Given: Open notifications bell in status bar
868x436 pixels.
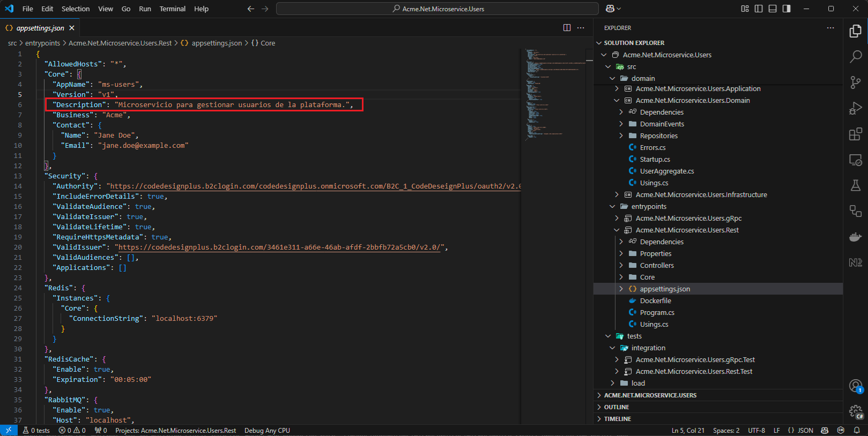Looking at the screenshot, I should [857, 430].
